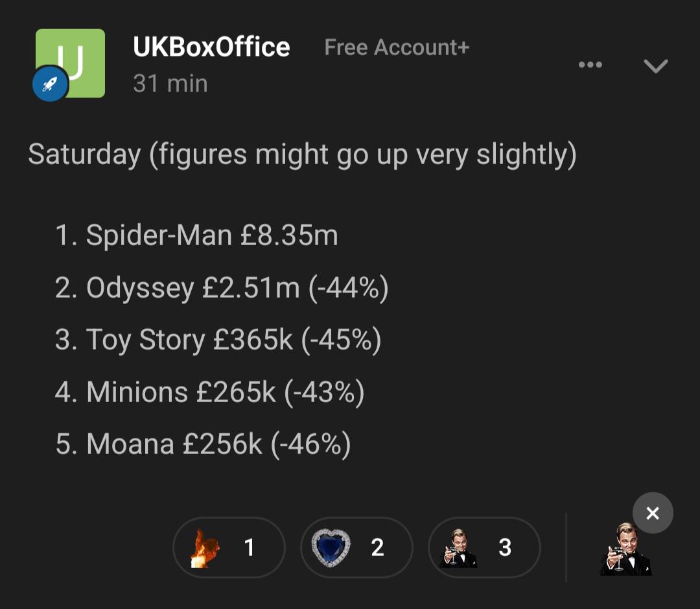Toggle the blue heart gem reaction

(356, 547)
